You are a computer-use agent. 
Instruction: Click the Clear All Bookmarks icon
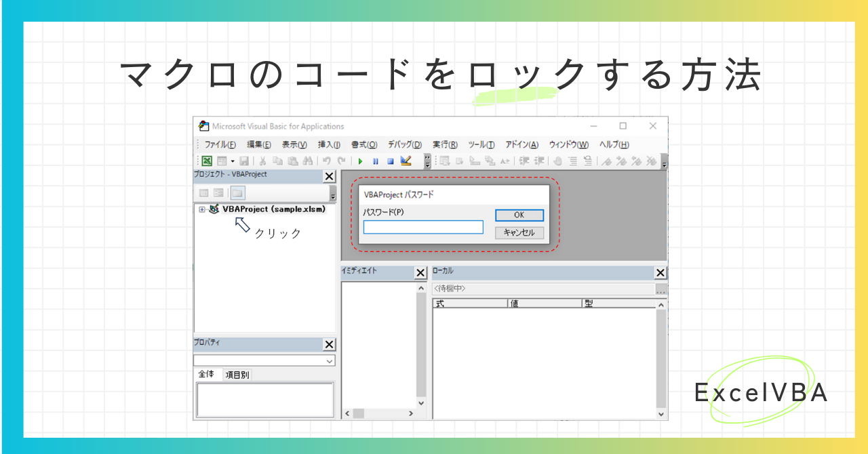(652, 161)
